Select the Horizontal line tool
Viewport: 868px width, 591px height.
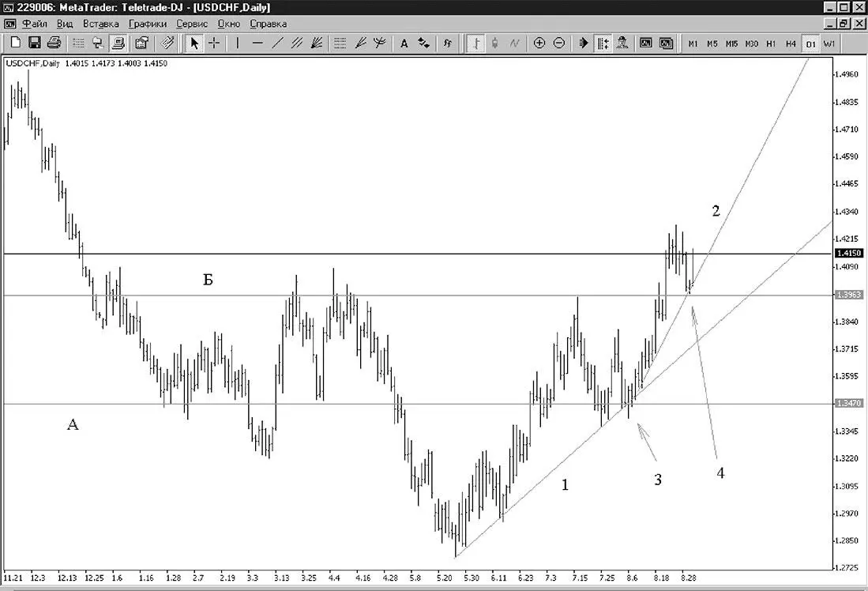(257, 43)
